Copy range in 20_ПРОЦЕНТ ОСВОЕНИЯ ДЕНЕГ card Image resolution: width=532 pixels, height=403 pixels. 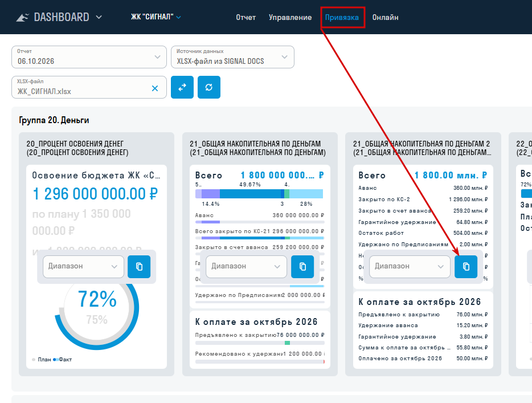(x=139, y=267)
